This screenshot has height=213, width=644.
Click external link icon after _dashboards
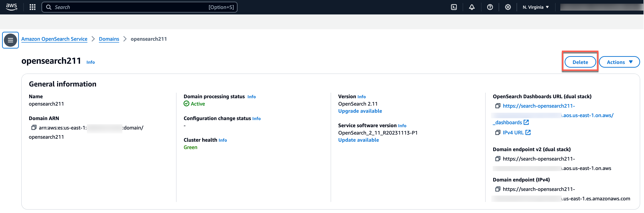(526, 122)
